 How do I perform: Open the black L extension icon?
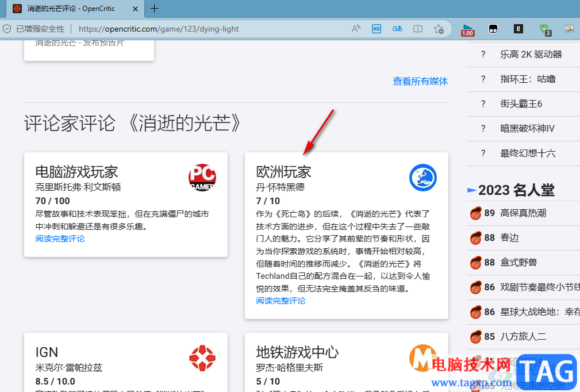(518, 29)
